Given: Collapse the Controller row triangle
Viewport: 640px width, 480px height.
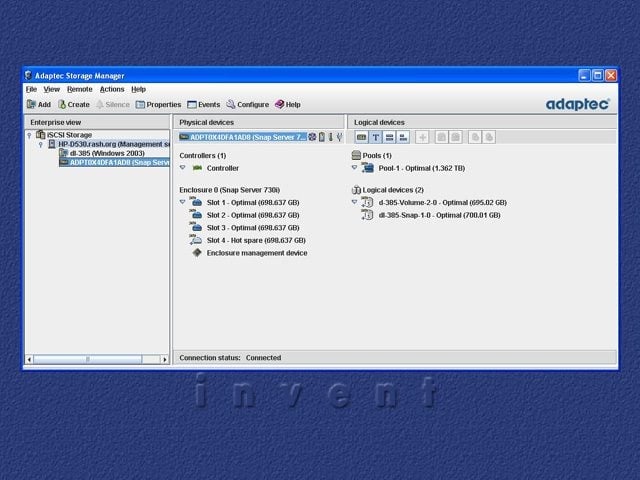Looking at the screenshot, I should pos(182,168).
